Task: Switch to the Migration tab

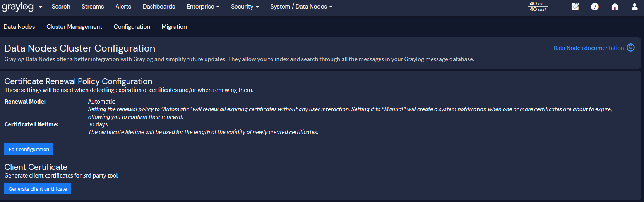Action: (x=174, y=27)
